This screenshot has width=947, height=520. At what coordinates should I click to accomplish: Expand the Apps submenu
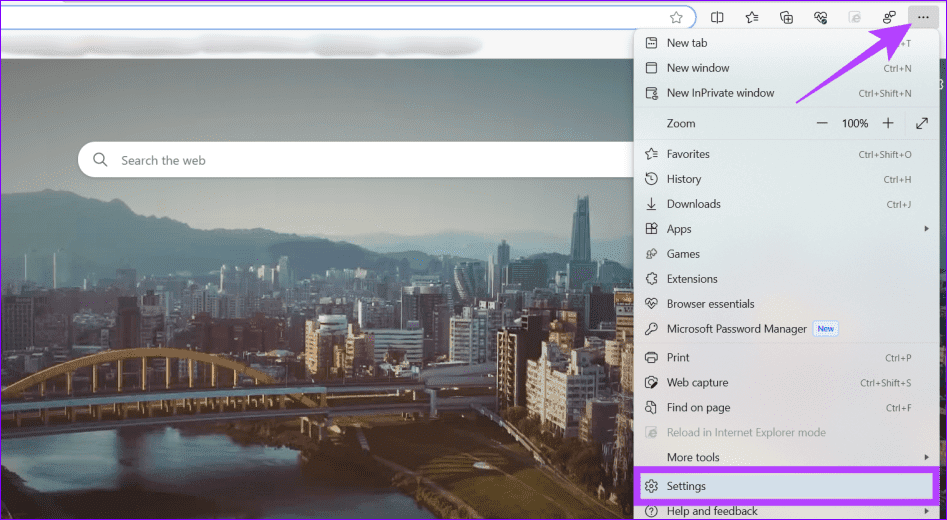click(x=786, y=229)
